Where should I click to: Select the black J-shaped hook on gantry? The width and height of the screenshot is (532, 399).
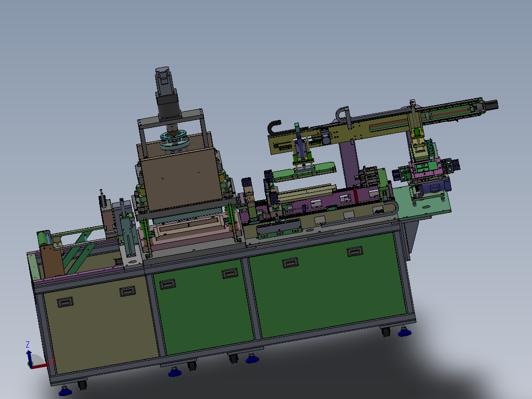click(x=273, y=128)
